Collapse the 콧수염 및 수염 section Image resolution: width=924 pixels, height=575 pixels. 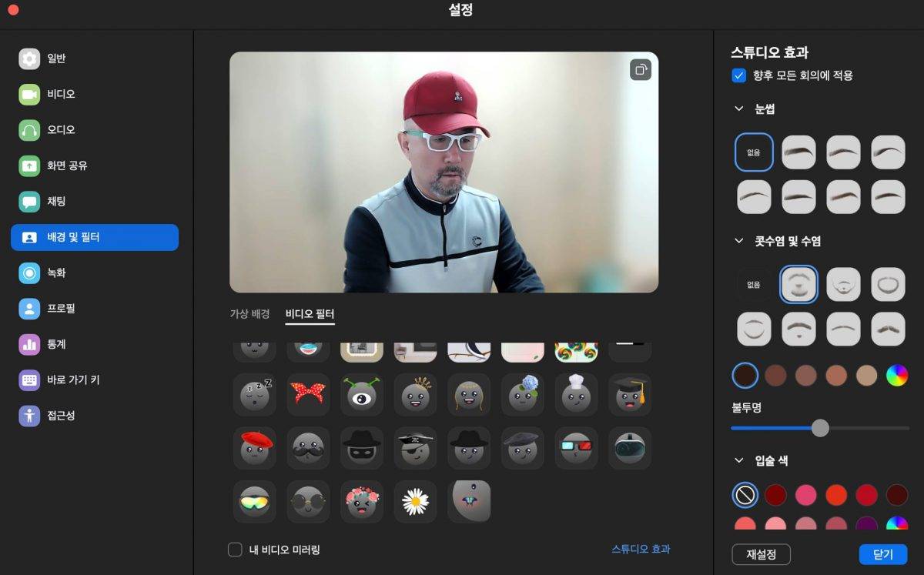[x=739, y=241]
